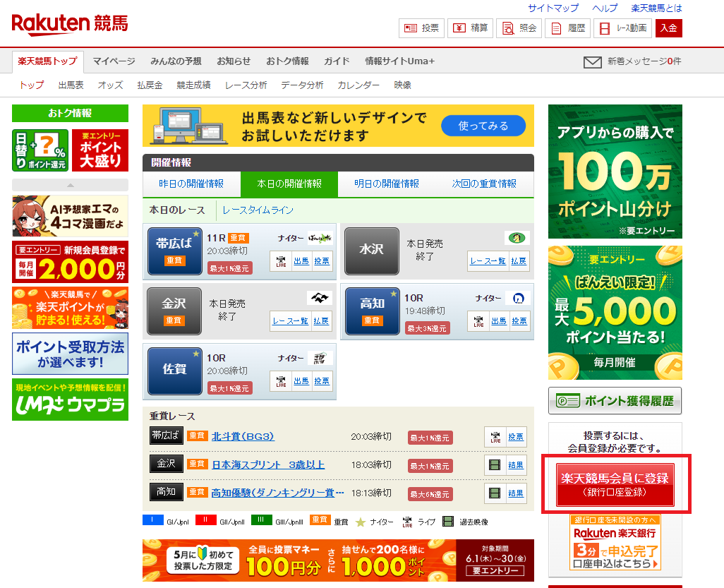The height and width of the screenshot is (588, 724).
Task: Open the サイトマップ link
Action: coord(553,8)
